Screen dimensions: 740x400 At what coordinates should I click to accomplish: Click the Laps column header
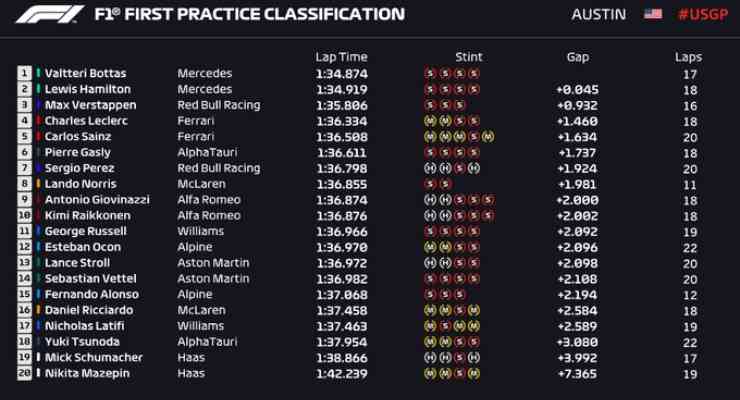click(x=688, y=57)
